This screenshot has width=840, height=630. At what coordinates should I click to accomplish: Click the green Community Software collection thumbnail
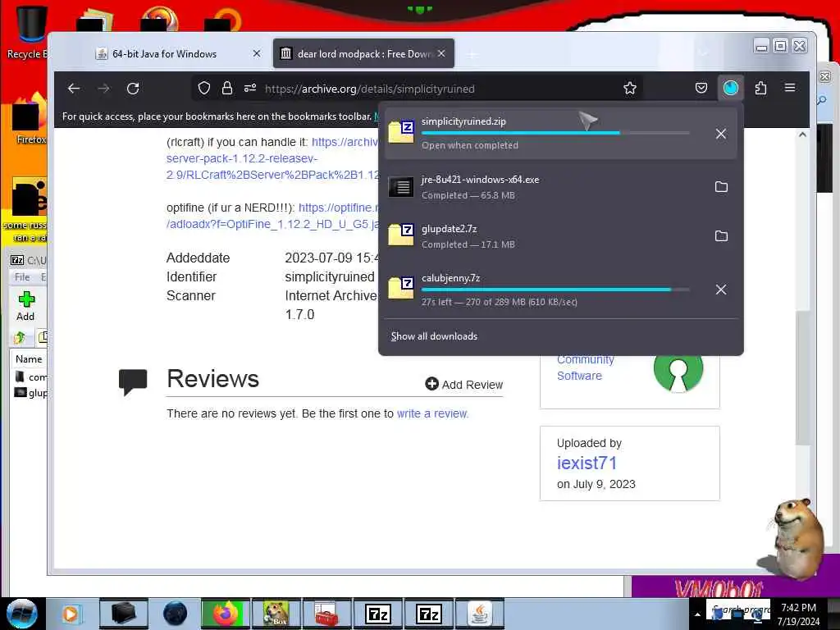(x=678, y=371)
